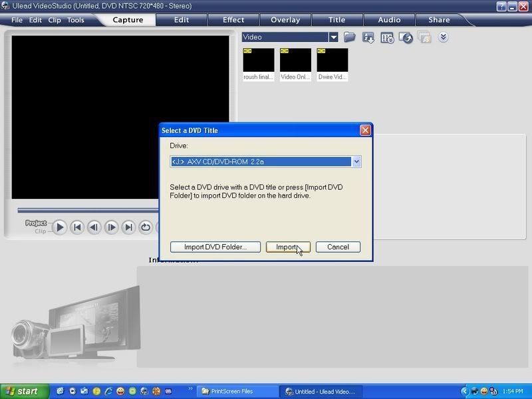
Task: Click the Load Video folder icon
Action: (349, 38)
